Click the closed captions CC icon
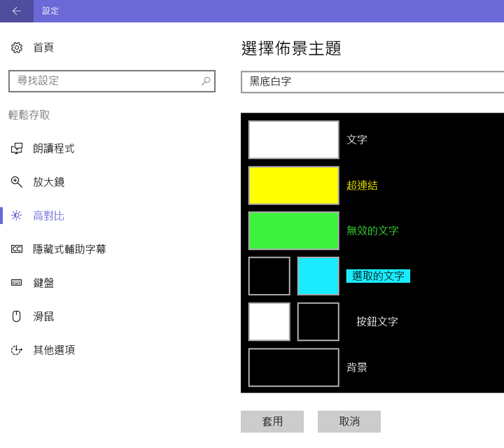Image resolution: width=504 pixels, height=448 pixels. click(17, 249)
